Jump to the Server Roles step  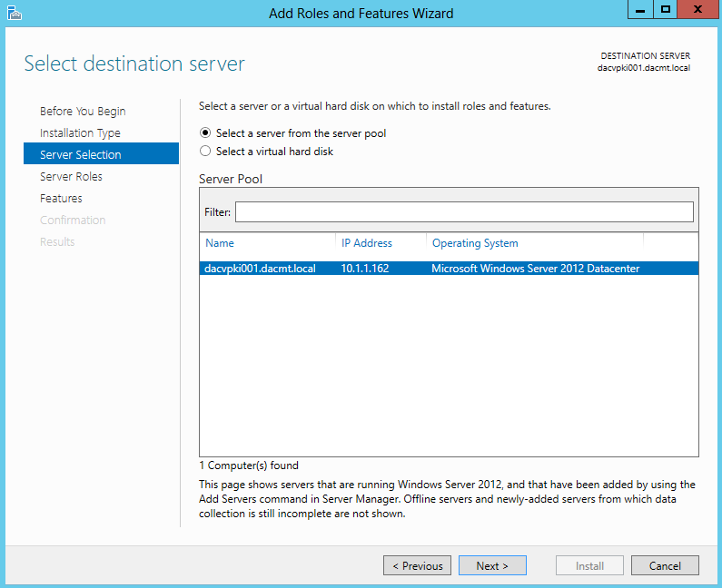point(71,176)
